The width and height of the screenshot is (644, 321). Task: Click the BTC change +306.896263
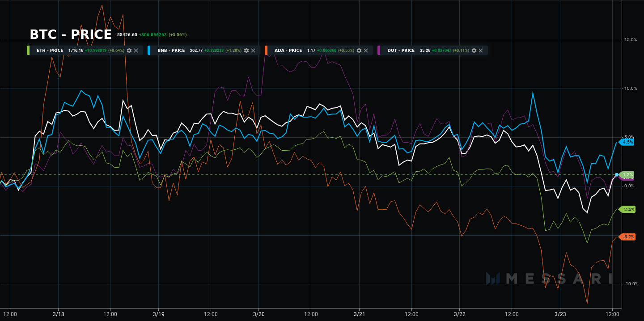coord(153,35)
